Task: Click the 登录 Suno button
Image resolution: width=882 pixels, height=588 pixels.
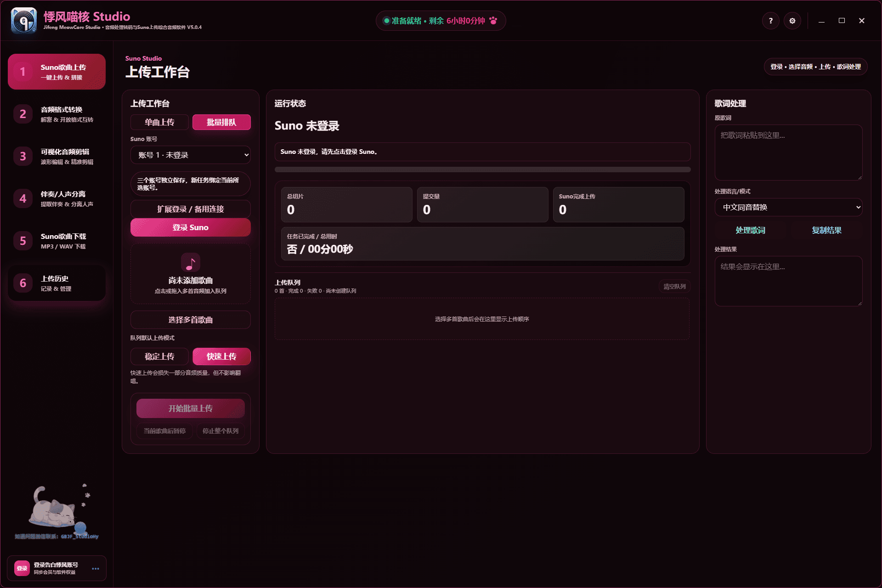Action: coord(191,227)
